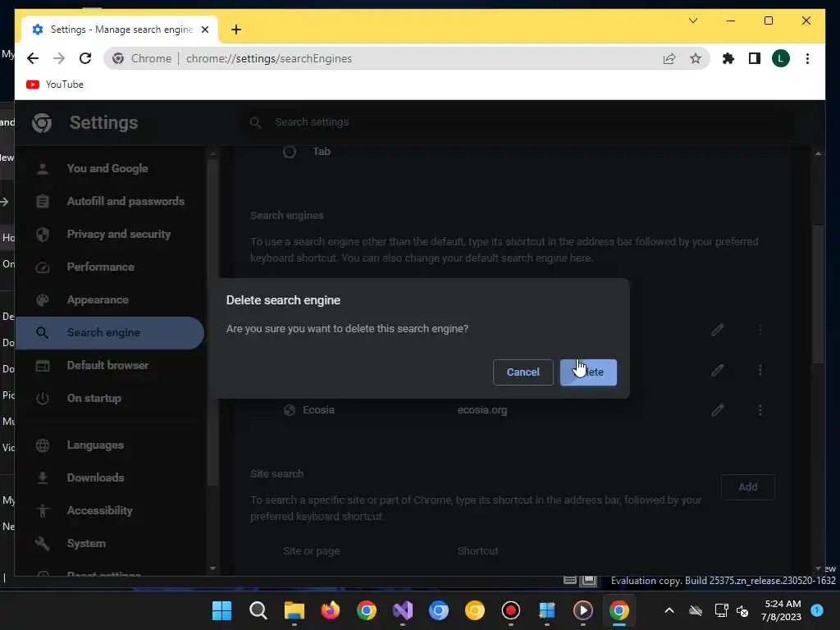Open Chrome Canary yellow icon in taskbar
The image size is (840, 630).
[475, 610]
